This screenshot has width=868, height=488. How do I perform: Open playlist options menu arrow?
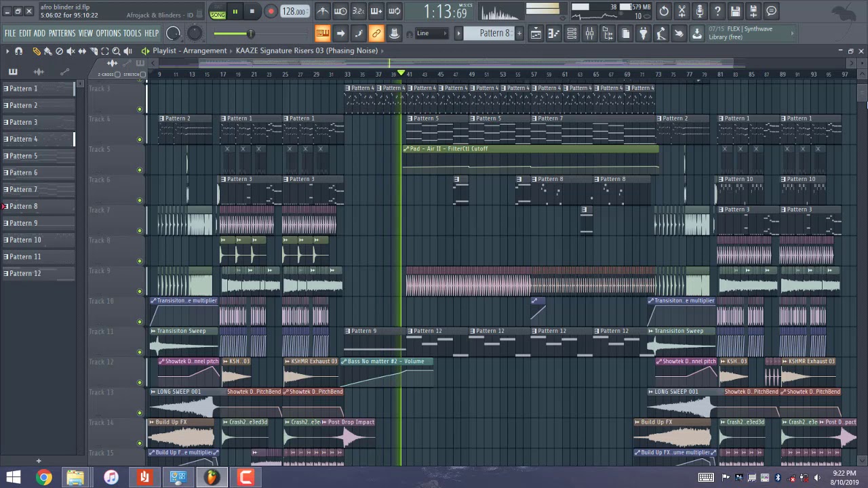(7, 51)
